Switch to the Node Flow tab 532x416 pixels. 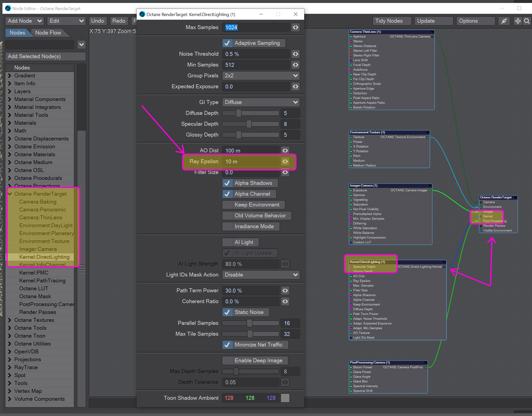(x=48, y=33)
